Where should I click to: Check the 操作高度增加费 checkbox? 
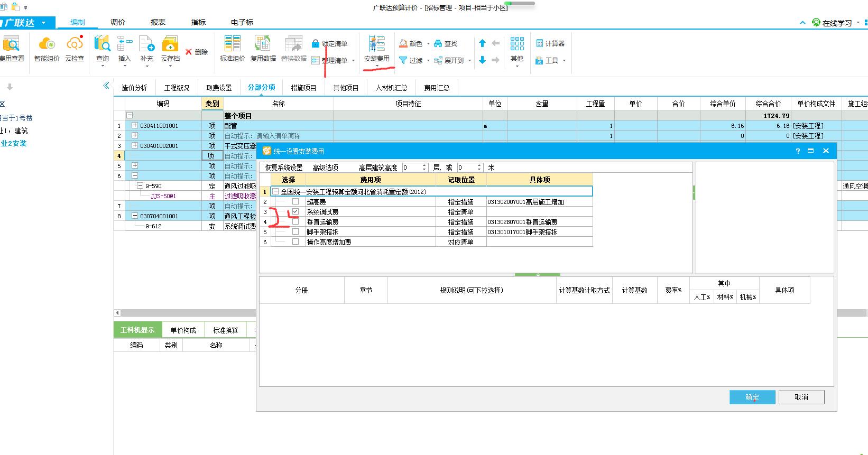point(296,242)
